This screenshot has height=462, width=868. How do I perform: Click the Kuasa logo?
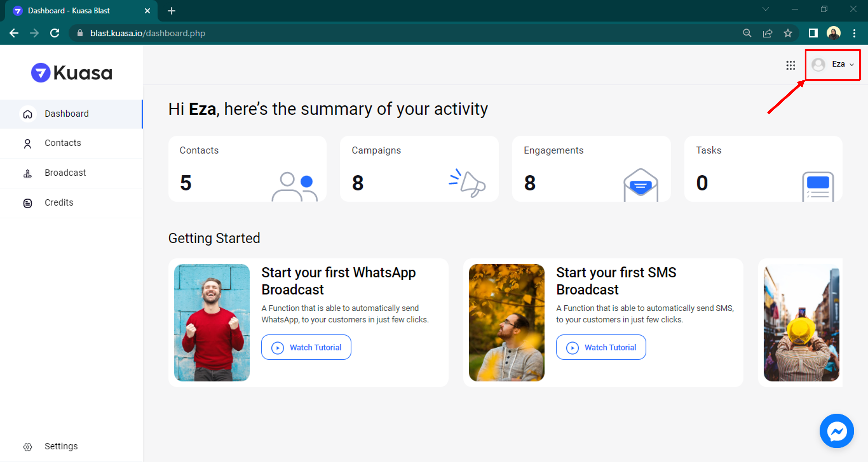72,73
